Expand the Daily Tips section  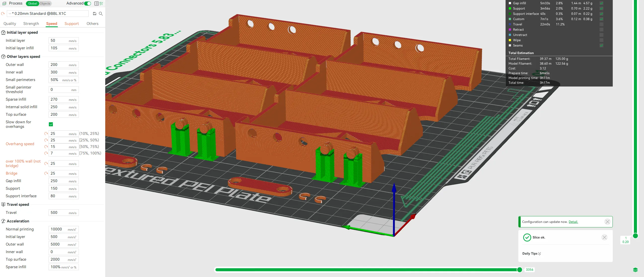531,254
